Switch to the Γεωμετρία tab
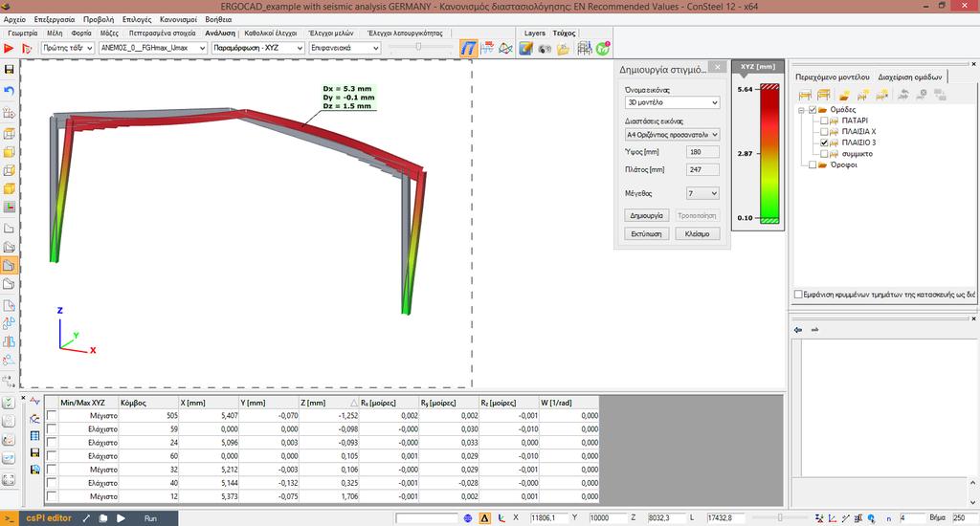Image resolution: width=980 pixels, height=526 pixels. click(x=23, y=33)
